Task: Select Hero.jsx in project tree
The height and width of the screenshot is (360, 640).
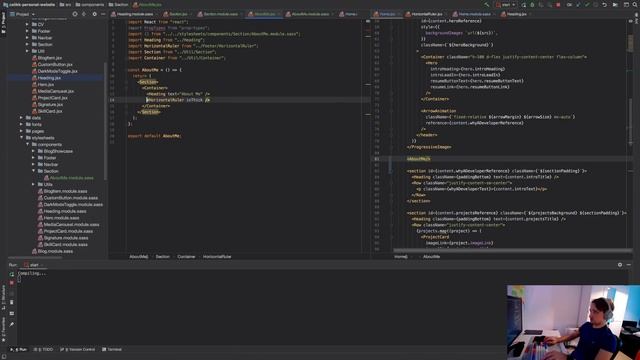Action: pyautogui.click(x=43, y=84)
